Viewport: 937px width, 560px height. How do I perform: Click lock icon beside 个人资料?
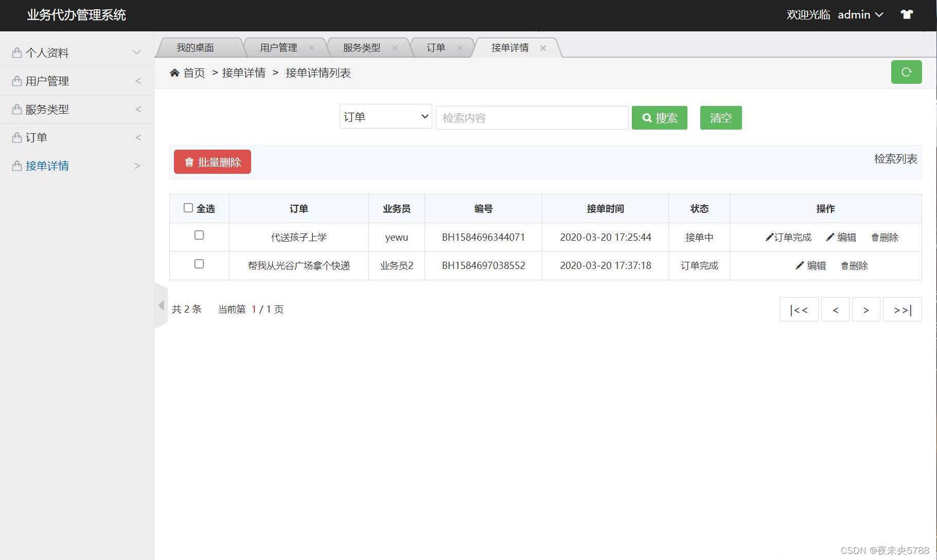[17, 52]
